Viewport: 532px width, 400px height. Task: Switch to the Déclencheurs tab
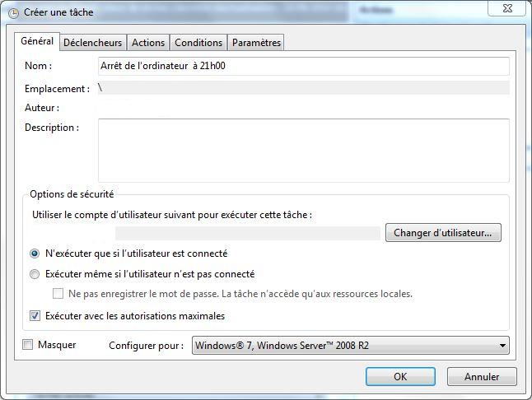coord(92,43)
